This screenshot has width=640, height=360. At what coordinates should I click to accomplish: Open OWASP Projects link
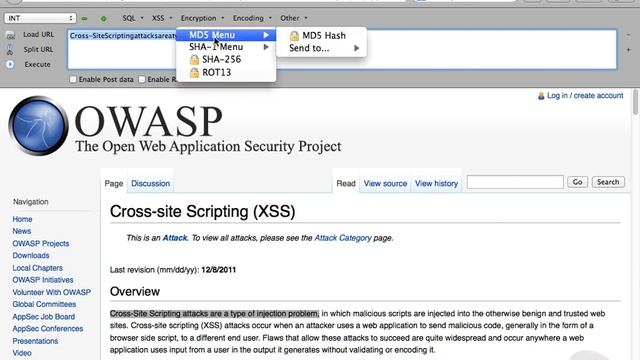tap(40, 244)
